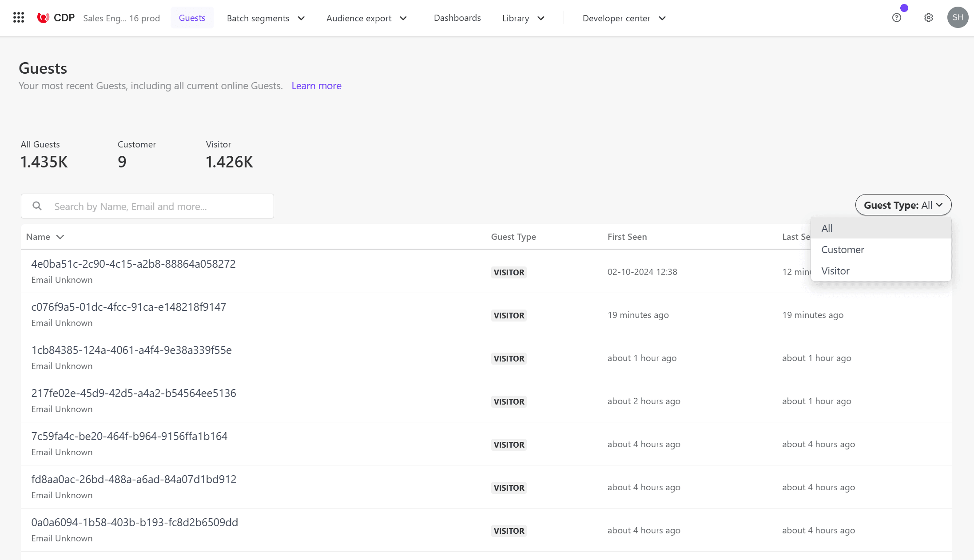Focus the Search by Name field
974x560 pixels.
(160, 207)
